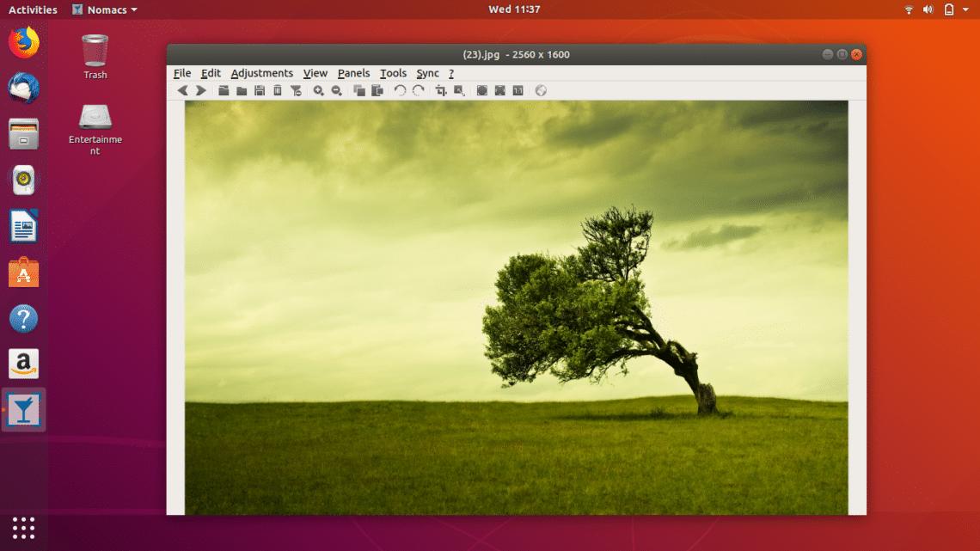Screen dimensions: 980x551
Task: Go to the previous image
Action: pyautogui.click(x=182, y=89)
